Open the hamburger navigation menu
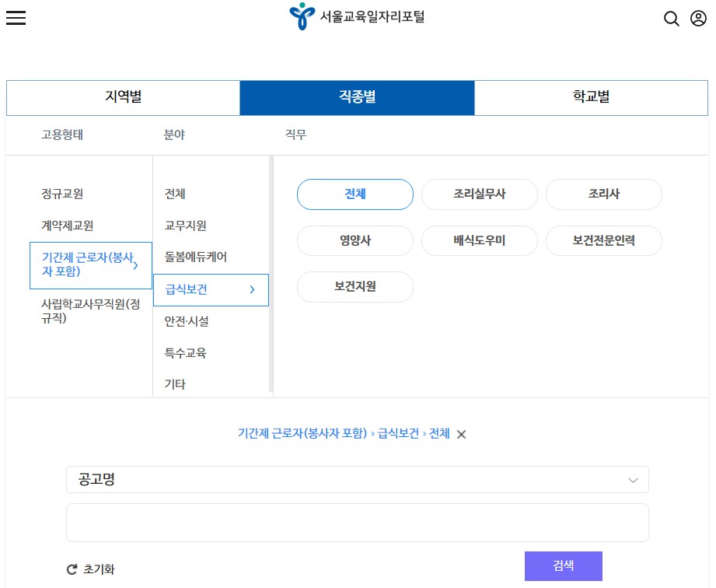 click(16, 18)
